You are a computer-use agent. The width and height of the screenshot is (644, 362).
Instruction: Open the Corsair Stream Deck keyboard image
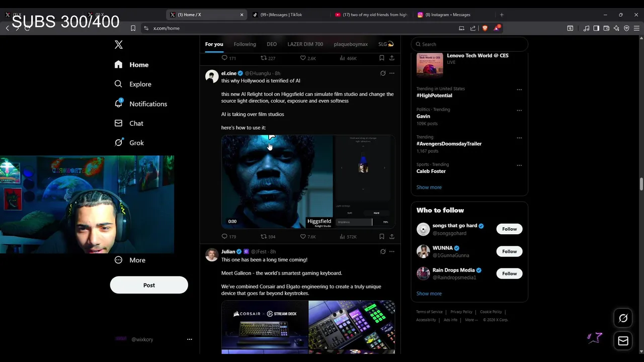coord(265,324)
